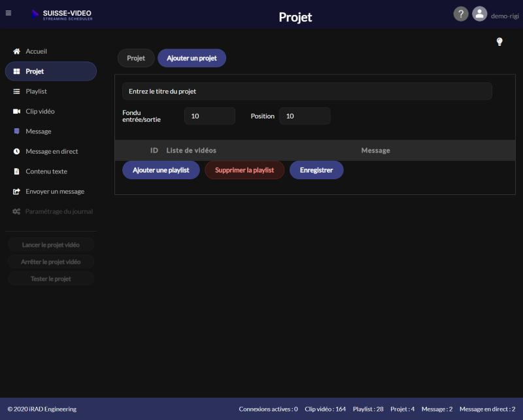Viewport: 523px width, 420px height.
Task: Click the Paramétrage du journal gears icon
Action: [x=16, y=211]
